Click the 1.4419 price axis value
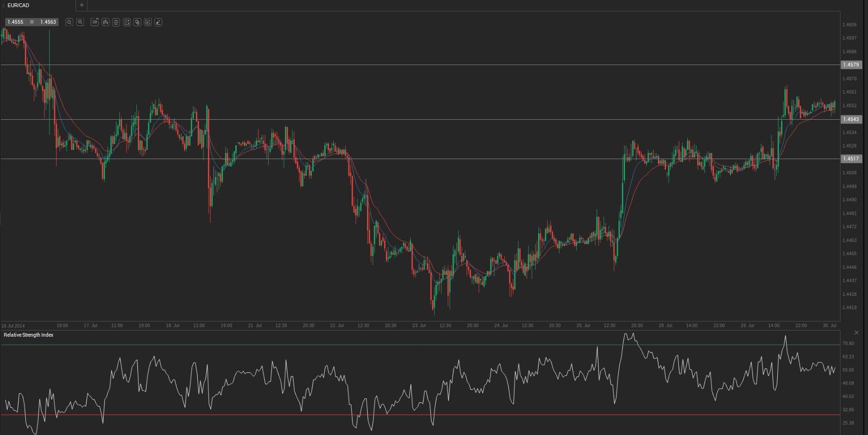 [849, 308]
